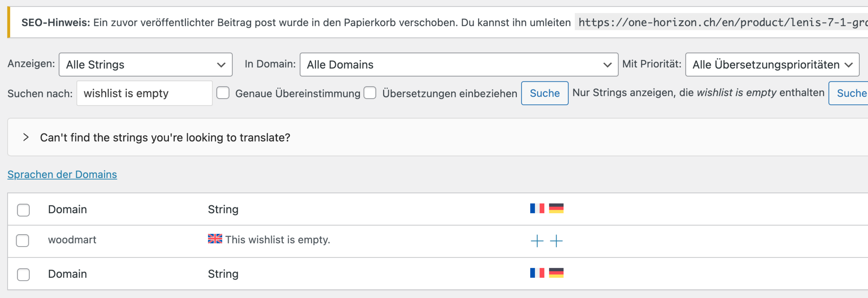Screen dimensions: 868x298
Task: Open the 'Alle Domains' dropdown
Action: click(x=459, y=64)
